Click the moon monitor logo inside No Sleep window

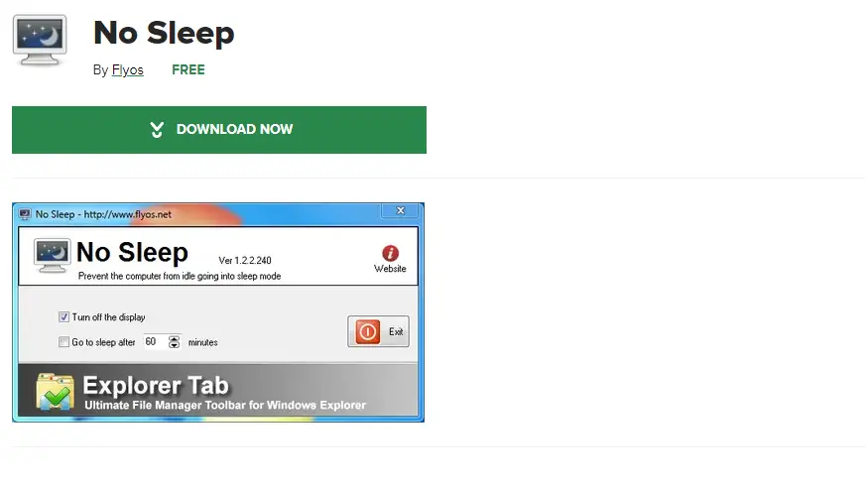pyautogui.click(x=52, y=255)
